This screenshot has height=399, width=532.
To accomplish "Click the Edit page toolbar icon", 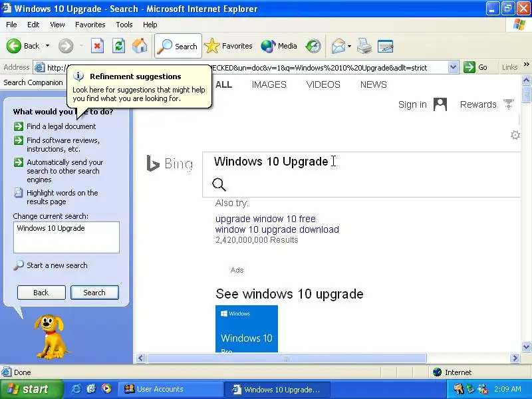I will click(x=386, y=46).
